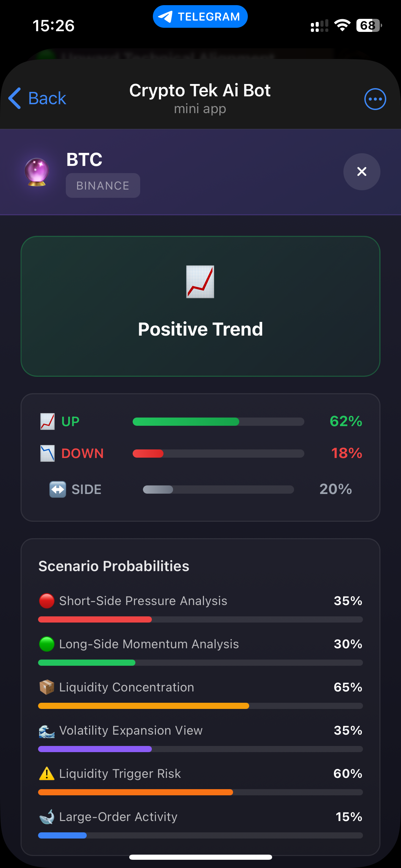Click the crystal ball BTC icon
The width and height of the screenshot is (401, 868).
[x=38, y=172]
